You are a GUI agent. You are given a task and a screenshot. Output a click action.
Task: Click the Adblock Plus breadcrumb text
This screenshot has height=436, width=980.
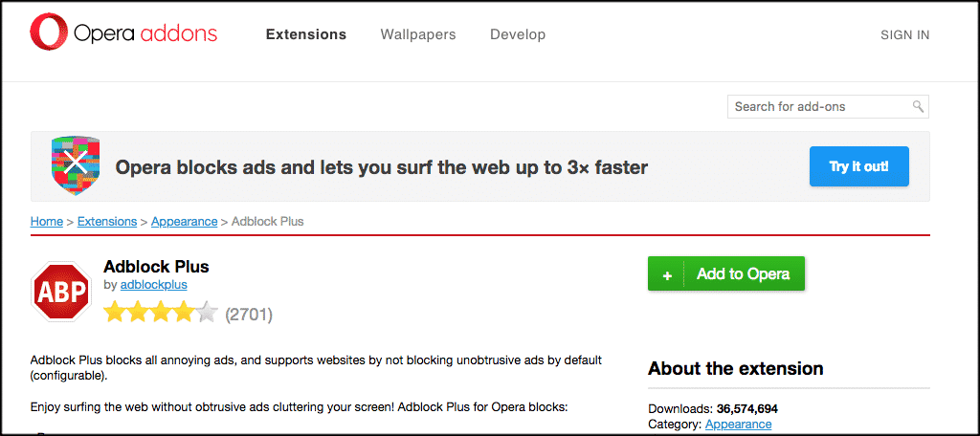(x=268, y=221)
